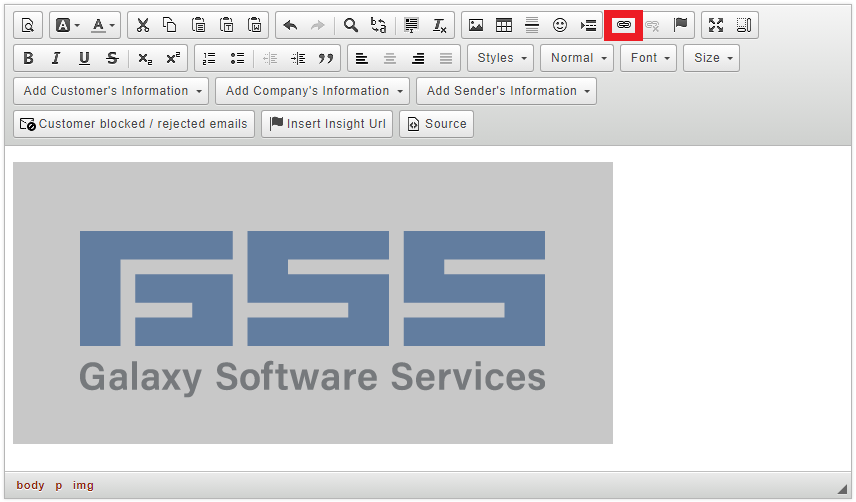Click the Preview document icon

coord(28,25)
